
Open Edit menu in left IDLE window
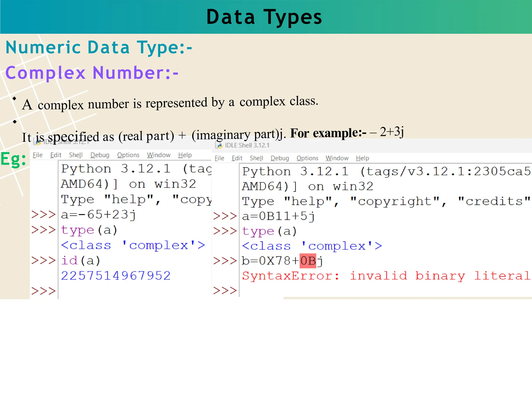(x=56, y=155)
